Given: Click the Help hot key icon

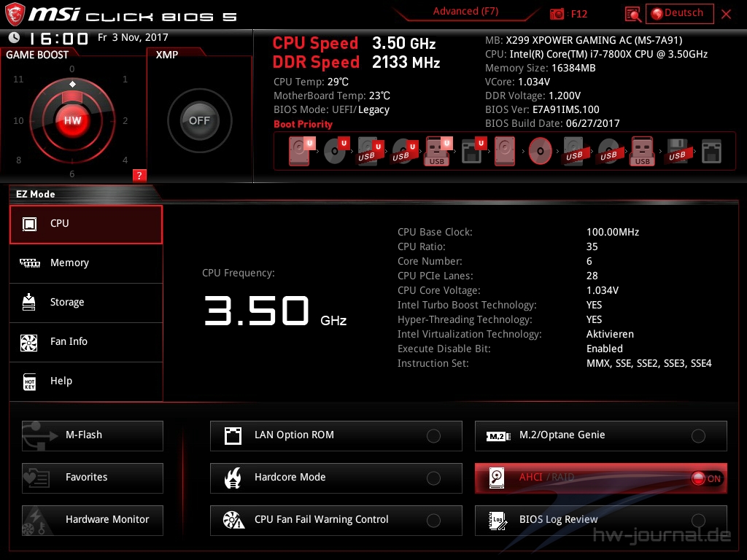Looking at the screenshot, I should 29,382.
